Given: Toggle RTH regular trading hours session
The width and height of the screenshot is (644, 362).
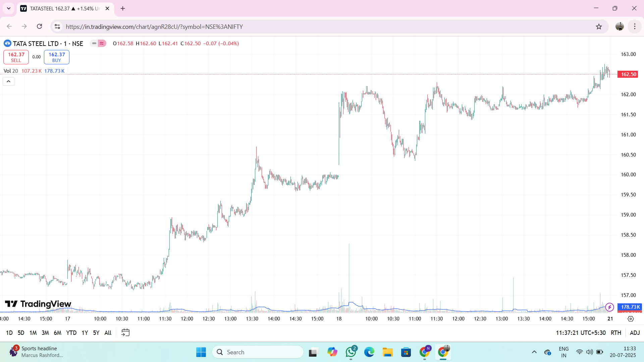Looking at the screenshot, I should 616,333.
